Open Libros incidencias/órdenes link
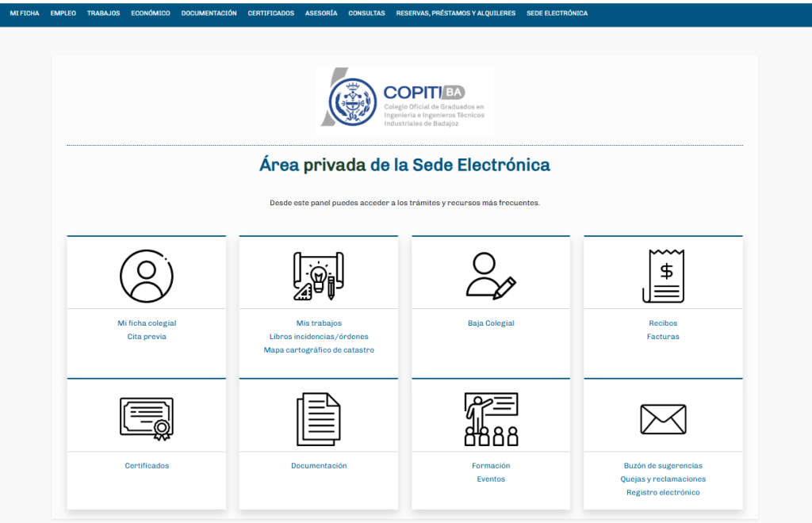812x523 pixels. (x=319, y=337)
